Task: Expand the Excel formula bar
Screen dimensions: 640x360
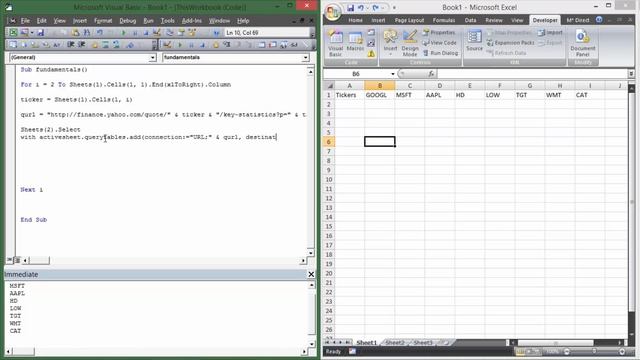Action: pyautogui.click(x=631, y=74)
